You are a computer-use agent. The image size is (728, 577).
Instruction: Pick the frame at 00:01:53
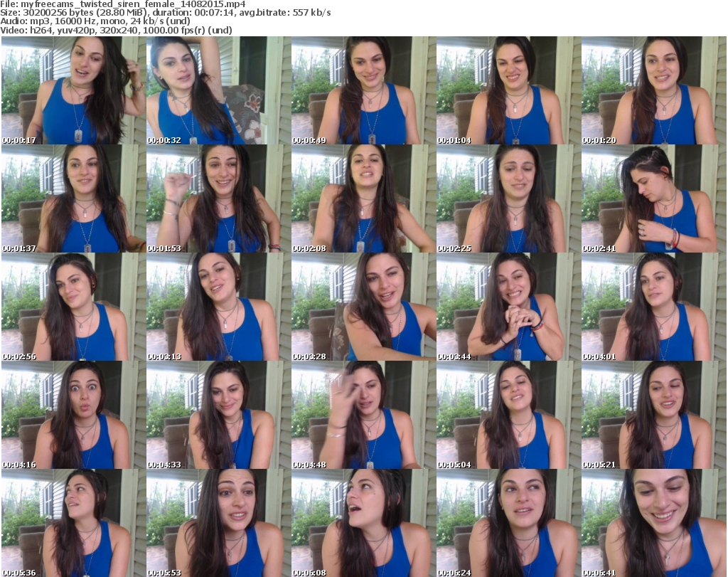(219, 198)
